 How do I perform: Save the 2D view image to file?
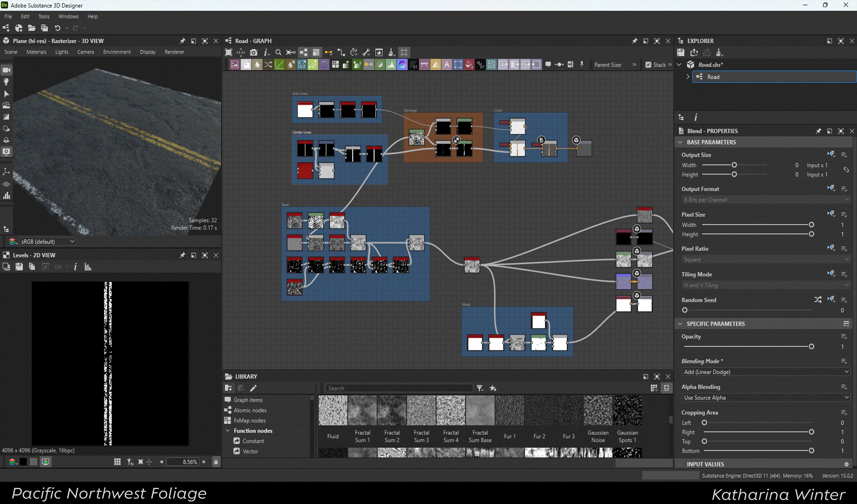point(19,267)
